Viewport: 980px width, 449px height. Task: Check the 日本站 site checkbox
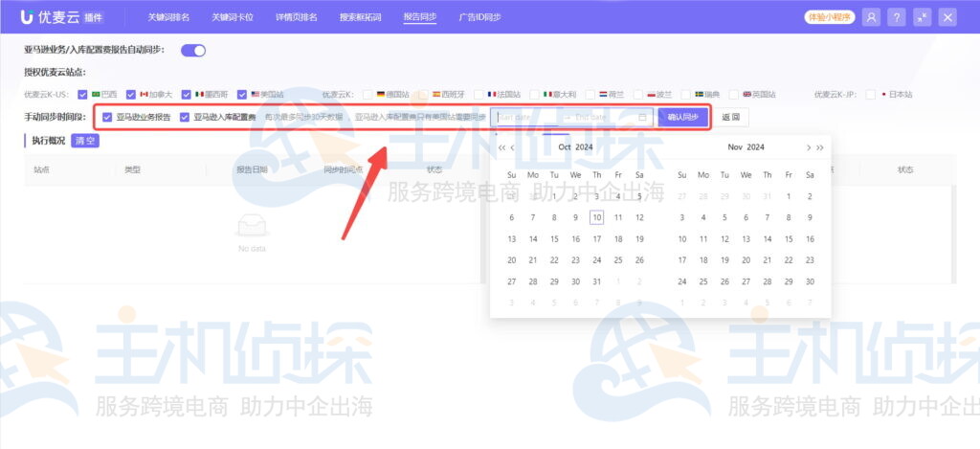871,95
